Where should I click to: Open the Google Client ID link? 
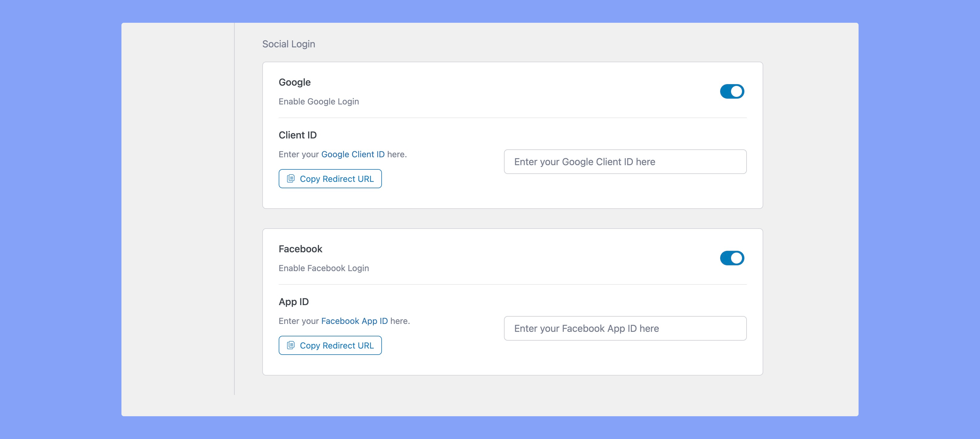(353, 154)
